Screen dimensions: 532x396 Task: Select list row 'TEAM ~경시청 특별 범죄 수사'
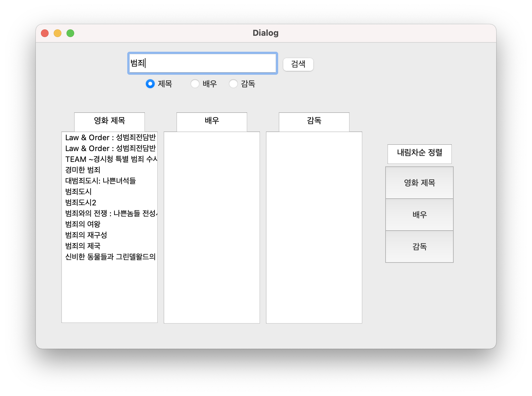(109, 159)
